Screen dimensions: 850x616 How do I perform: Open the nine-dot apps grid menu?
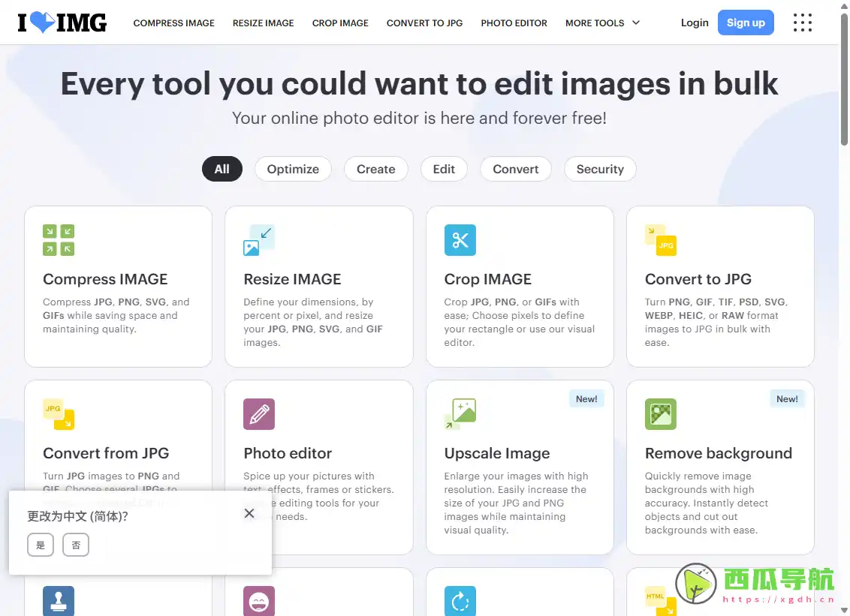[803, 23]
